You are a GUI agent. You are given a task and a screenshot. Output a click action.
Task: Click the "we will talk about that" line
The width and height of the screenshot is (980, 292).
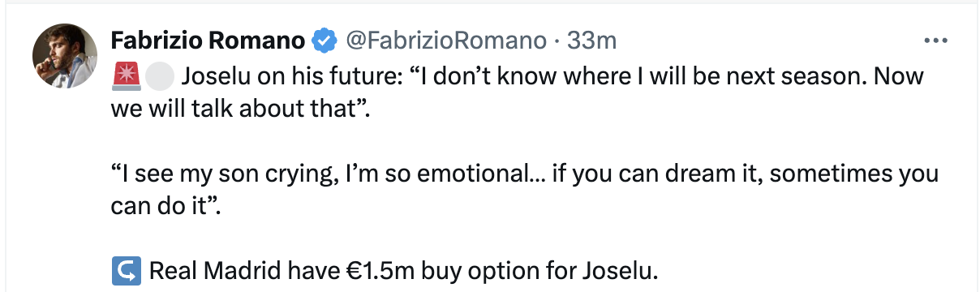tap(239, 109)
